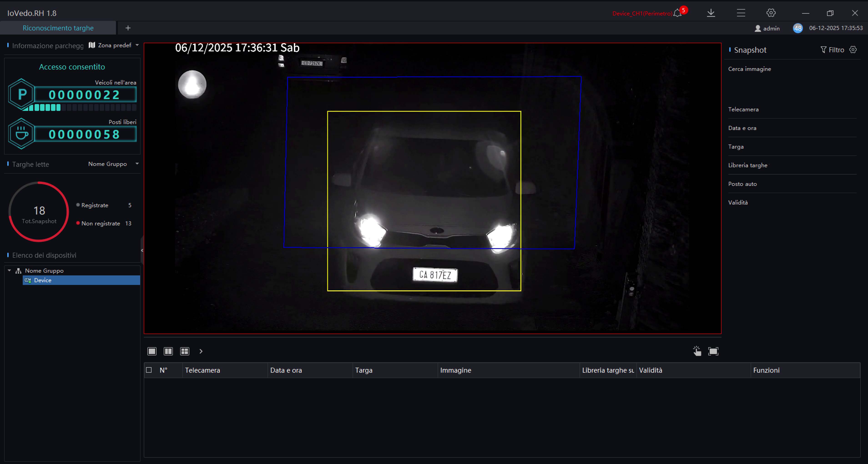Image resolution: width=868 pixels, height=464 pixels.
Task: Switch to four-window grid layout
Action: (x=185, y=351)
